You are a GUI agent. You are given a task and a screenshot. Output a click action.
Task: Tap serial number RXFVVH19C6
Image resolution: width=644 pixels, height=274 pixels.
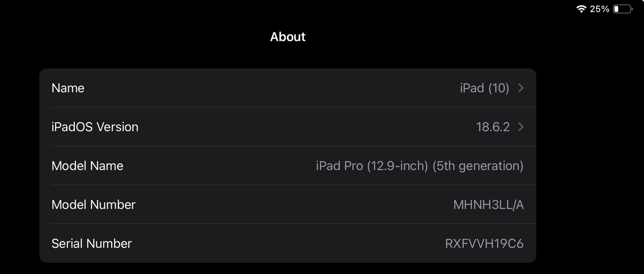pos(484,243)
